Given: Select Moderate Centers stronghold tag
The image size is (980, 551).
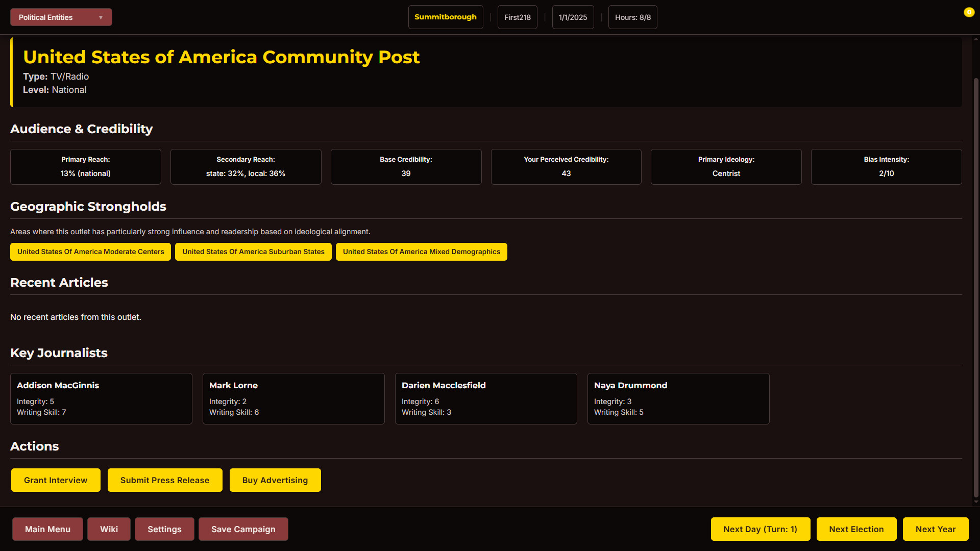Looking at the screenshot, I should (90, 252).
